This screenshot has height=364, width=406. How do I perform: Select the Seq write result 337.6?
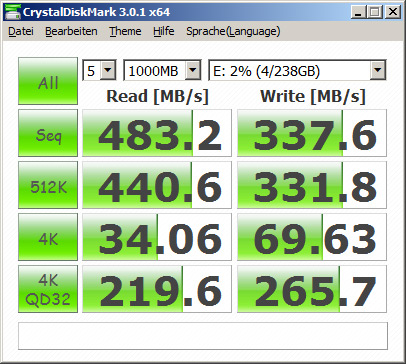point(312,133)
